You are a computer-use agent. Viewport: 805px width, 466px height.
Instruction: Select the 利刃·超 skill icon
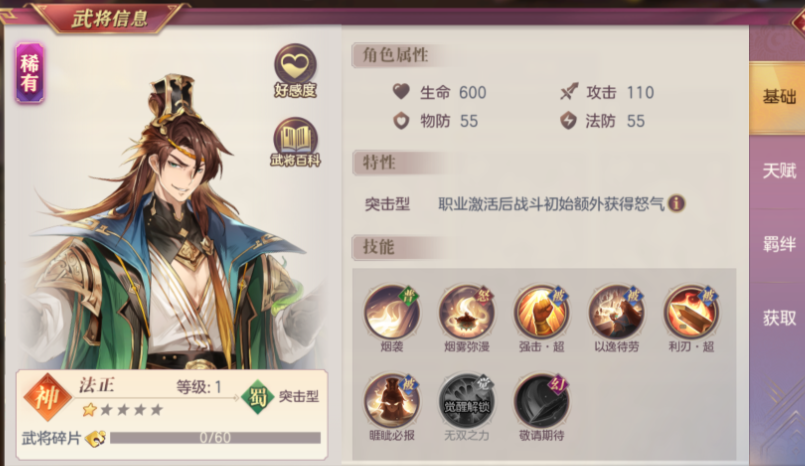[x=691, y=313]
